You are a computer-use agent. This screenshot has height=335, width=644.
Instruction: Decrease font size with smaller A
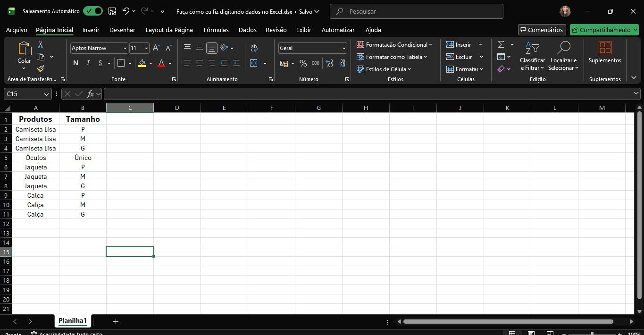168,48
